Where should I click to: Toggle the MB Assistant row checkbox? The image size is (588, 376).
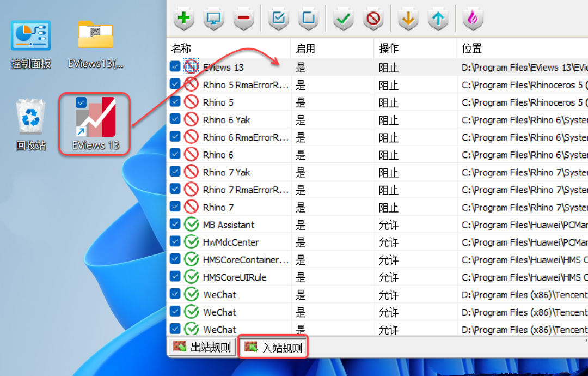coord(175,224)
